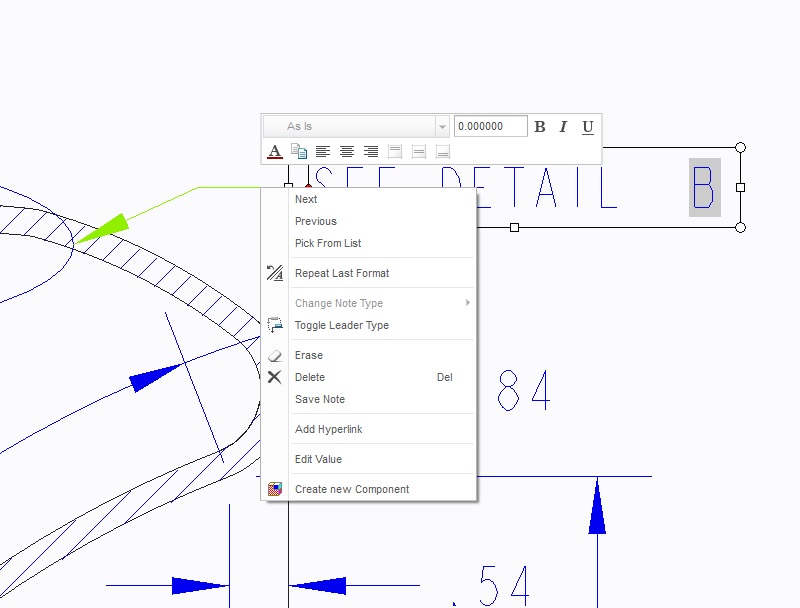Image resolution: width=800 pixels, height=608 pixels.
Task: Click the Erase eraser icon
Action: (274, 356)
